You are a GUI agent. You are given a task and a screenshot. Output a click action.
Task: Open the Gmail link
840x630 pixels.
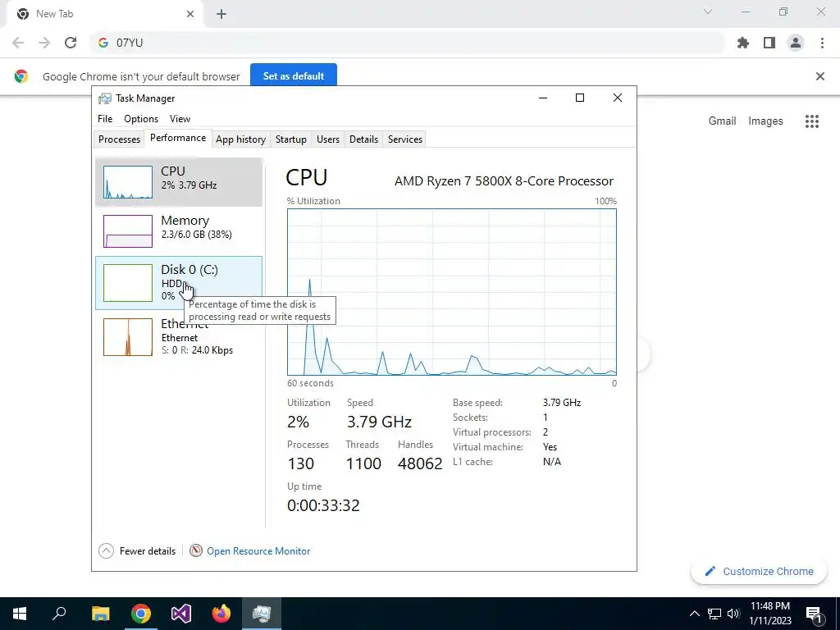point(722,121)
